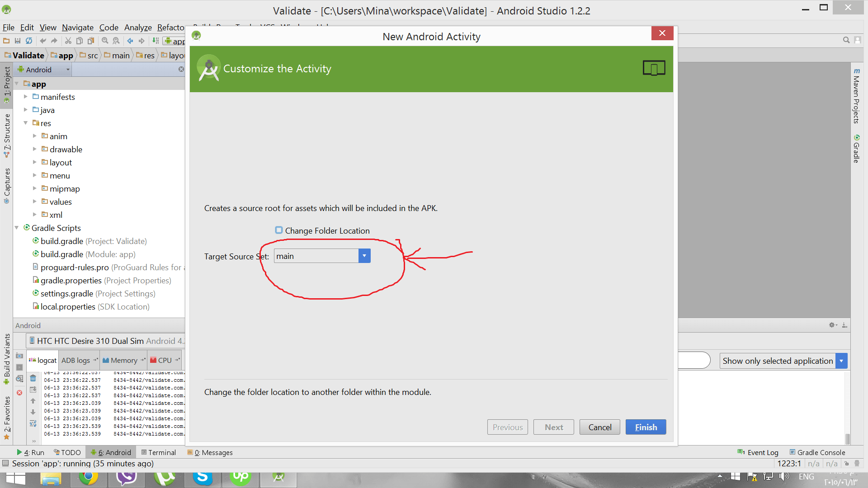Expand the values folder in project tree
868x488 pixels.
34,202
